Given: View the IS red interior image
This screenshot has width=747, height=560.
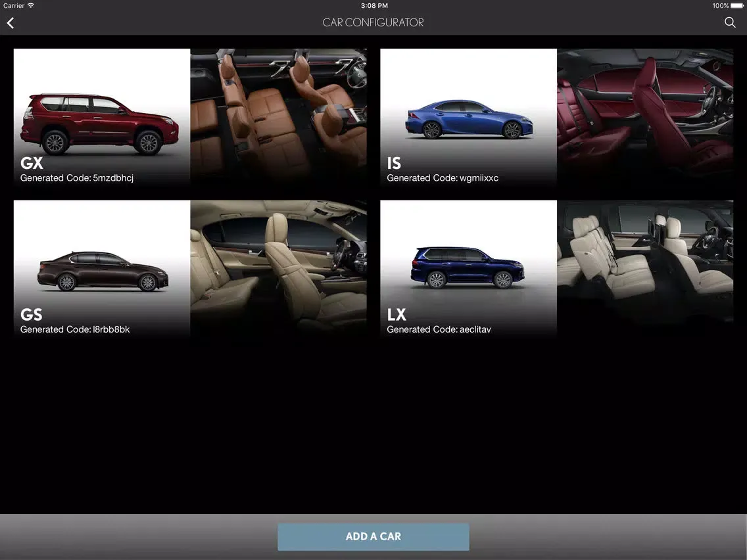Looking at the screenshot, I should coord(645,117).
